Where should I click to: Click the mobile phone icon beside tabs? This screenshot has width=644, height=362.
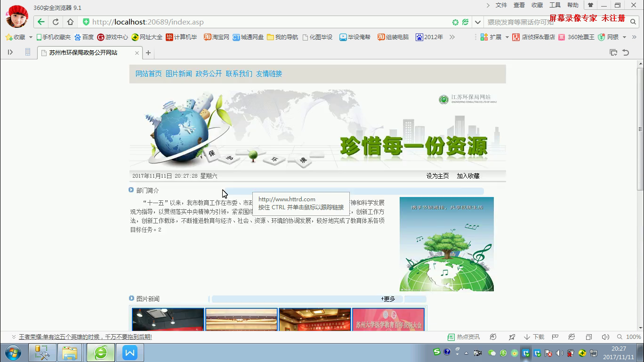(x=28, y=52)
